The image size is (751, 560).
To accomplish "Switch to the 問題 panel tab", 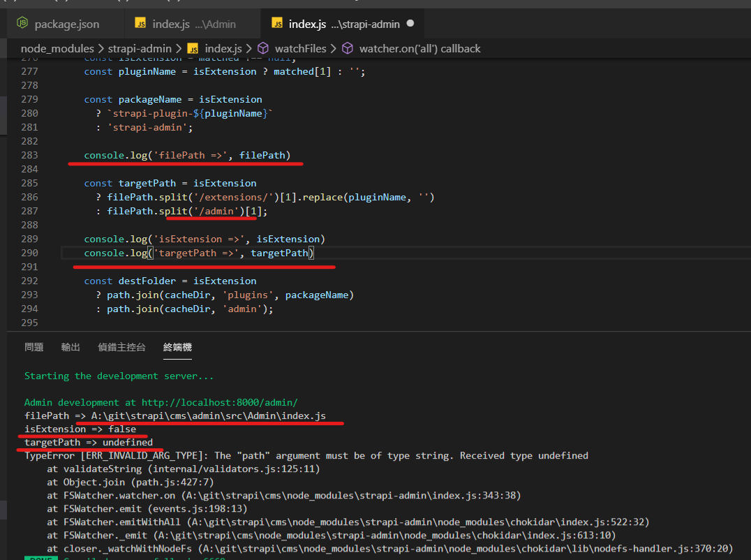I will pyautogui.click(x=34, y=347).
